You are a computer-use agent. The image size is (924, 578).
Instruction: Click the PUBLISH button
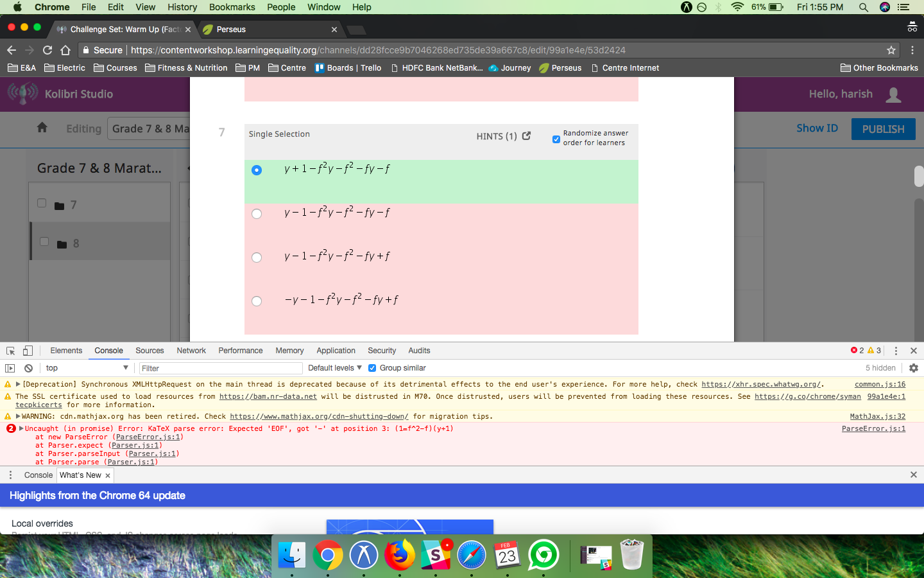(883, 128)
